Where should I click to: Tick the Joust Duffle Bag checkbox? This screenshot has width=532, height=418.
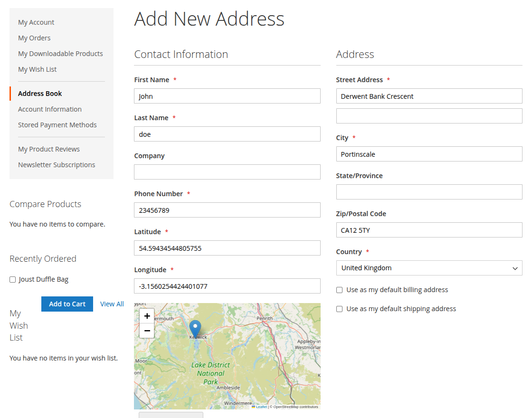(12, 280)
